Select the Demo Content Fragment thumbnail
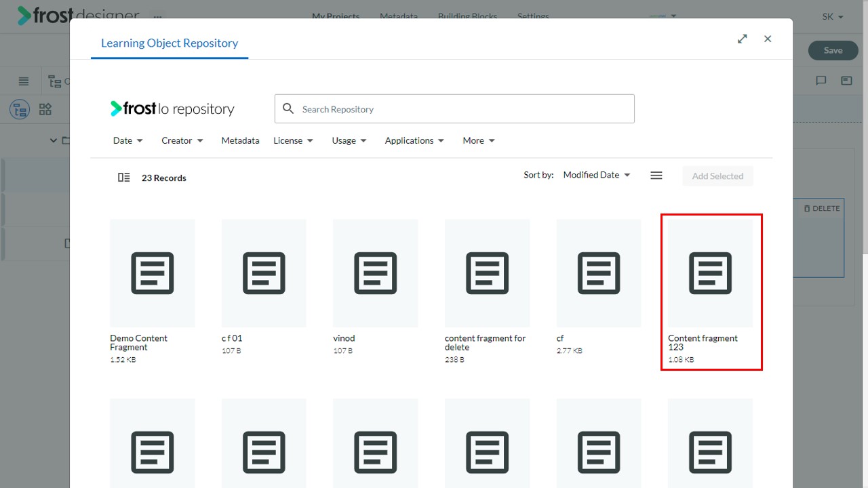Image resolution: width=868 pixels, height=488 pixels. [x=153, y=273]
